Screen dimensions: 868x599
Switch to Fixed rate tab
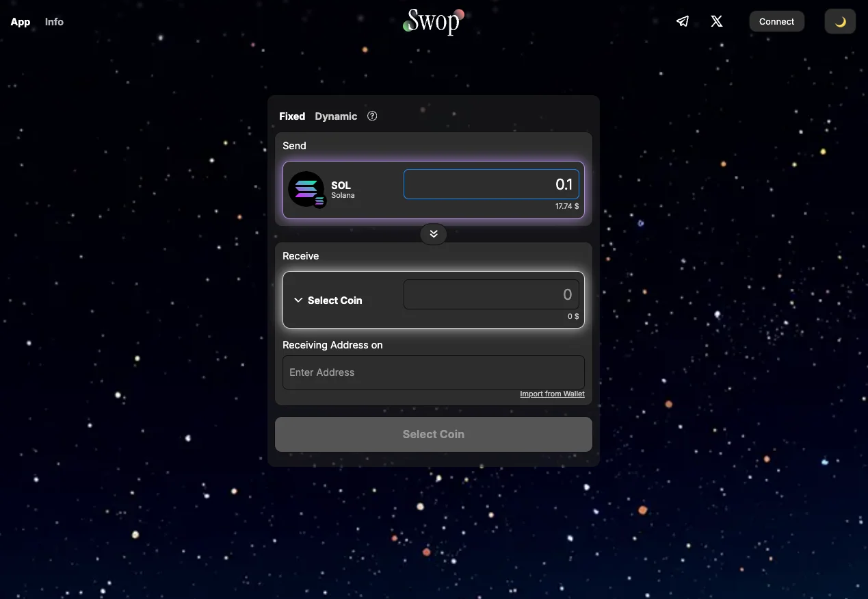pos(292,116)
